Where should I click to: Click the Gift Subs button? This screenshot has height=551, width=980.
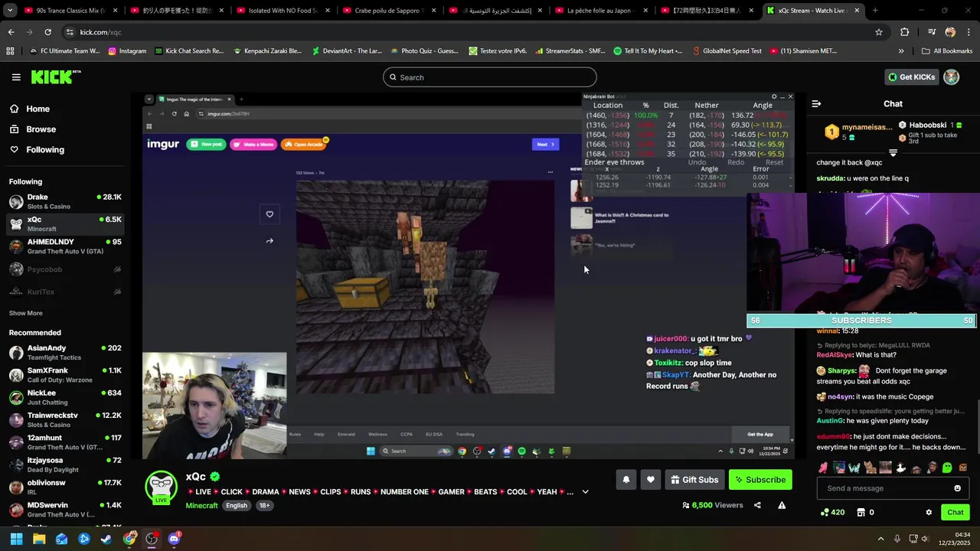(x=694, y=480)
